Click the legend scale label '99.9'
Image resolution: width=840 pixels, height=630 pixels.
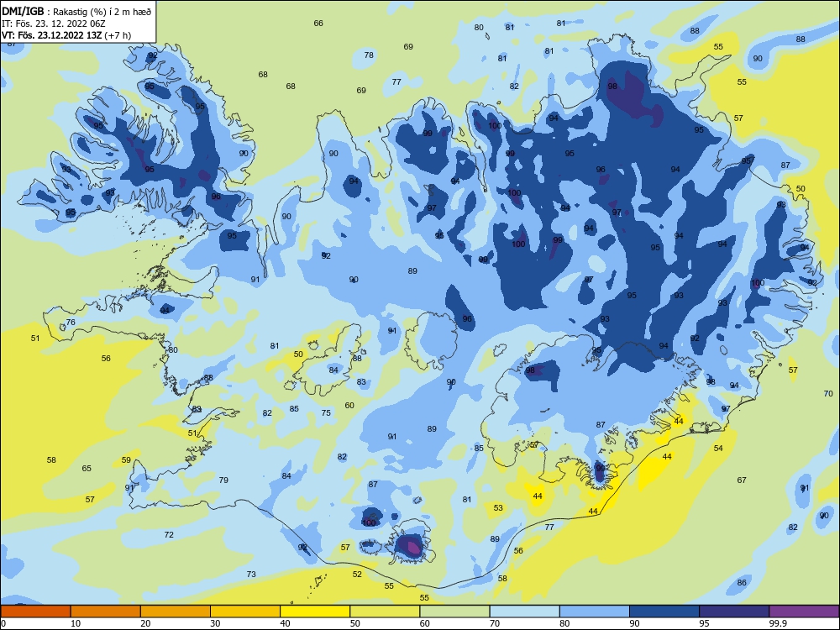(x=777, y=623)
